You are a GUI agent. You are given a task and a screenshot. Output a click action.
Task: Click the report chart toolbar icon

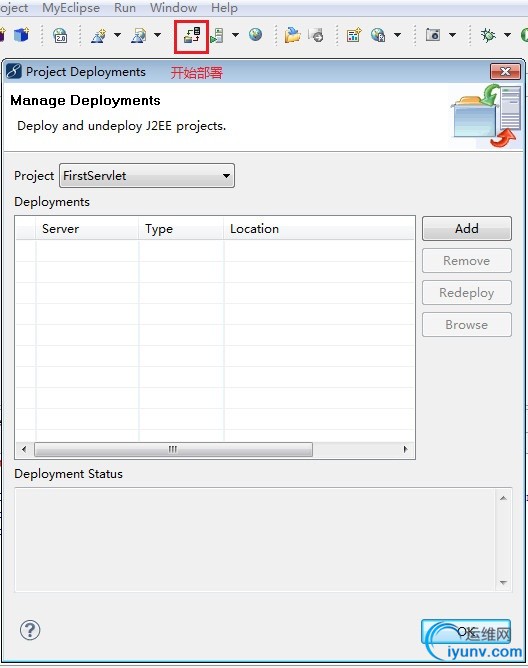pyautogui.click(x=354, y=35)
